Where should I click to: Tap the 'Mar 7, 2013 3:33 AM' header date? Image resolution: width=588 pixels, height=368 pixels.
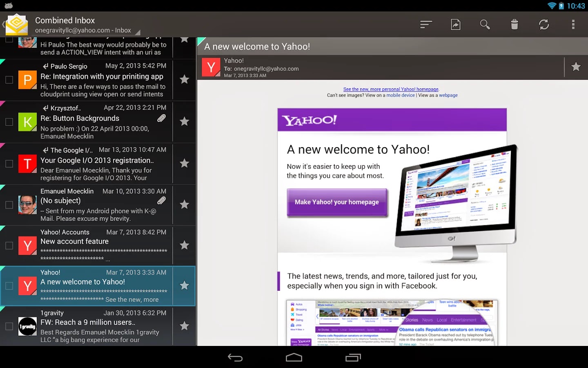[x=245, y=76]
